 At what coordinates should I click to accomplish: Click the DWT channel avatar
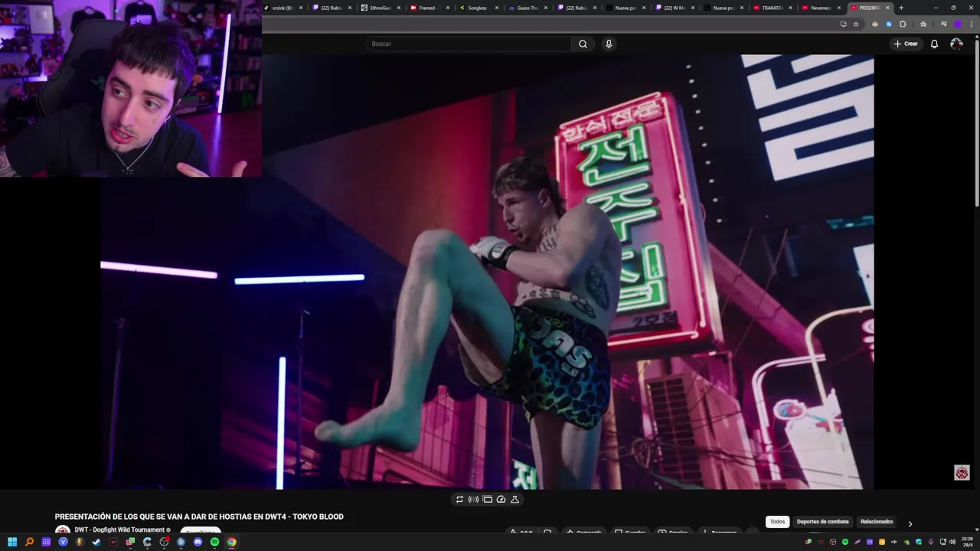63,530
